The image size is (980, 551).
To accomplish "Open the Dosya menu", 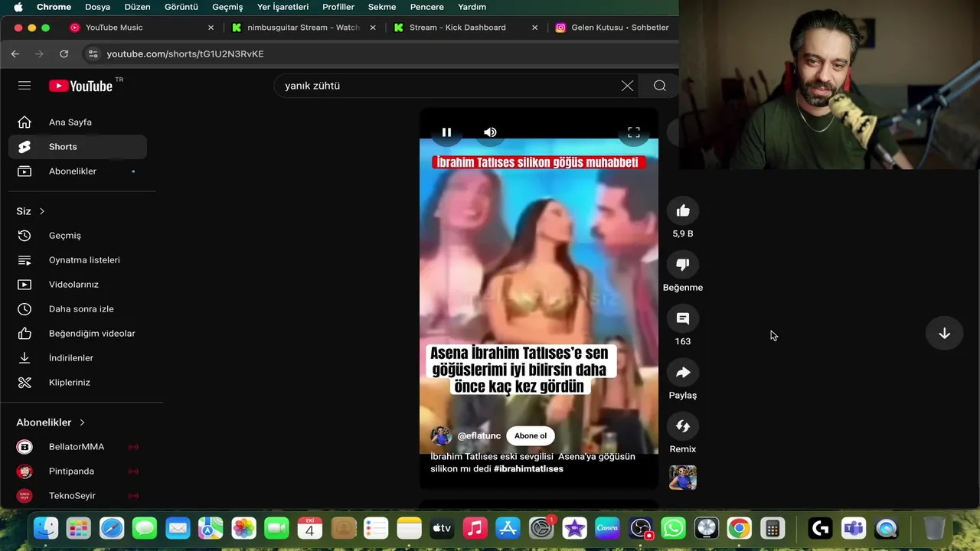I will click(97, 7).
